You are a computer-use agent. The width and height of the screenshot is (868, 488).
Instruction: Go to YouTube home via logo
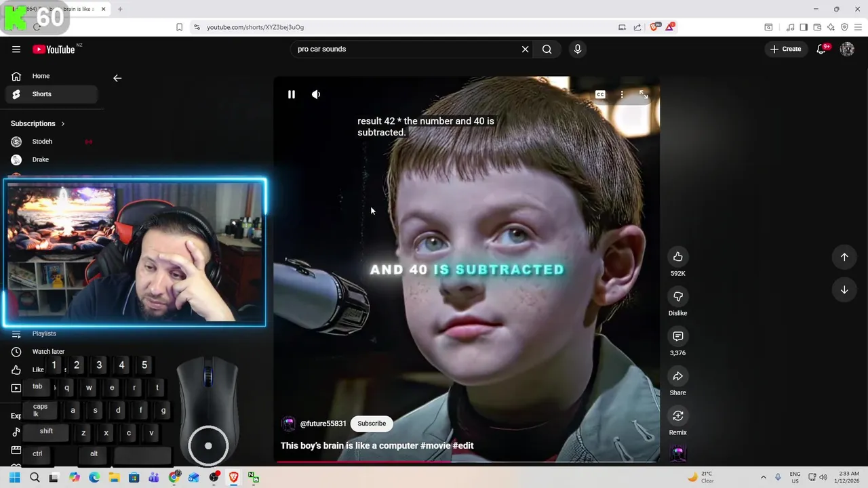click(54, 49)
